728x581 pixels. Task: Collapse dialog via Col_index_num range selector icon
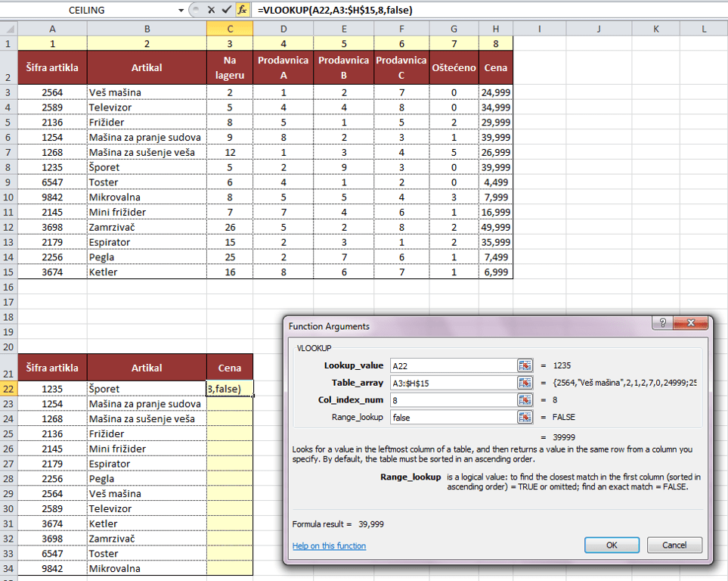(525, 400)
